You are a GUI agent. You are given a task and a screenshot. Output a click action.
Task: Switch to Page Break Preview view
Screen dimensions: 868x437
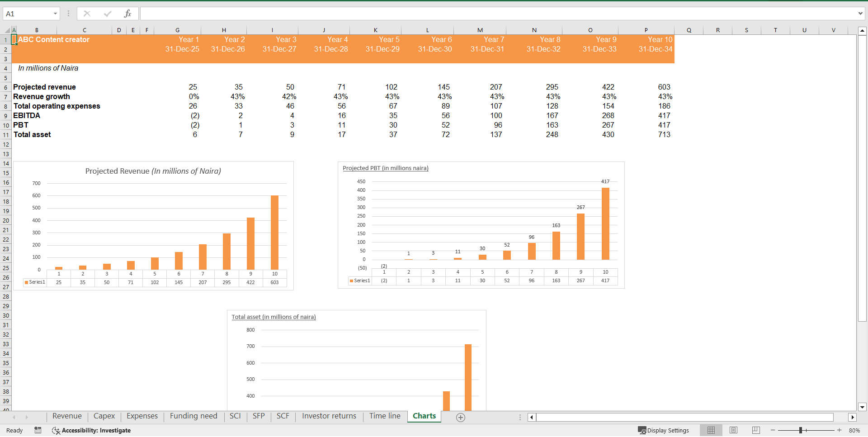point(756,430)
